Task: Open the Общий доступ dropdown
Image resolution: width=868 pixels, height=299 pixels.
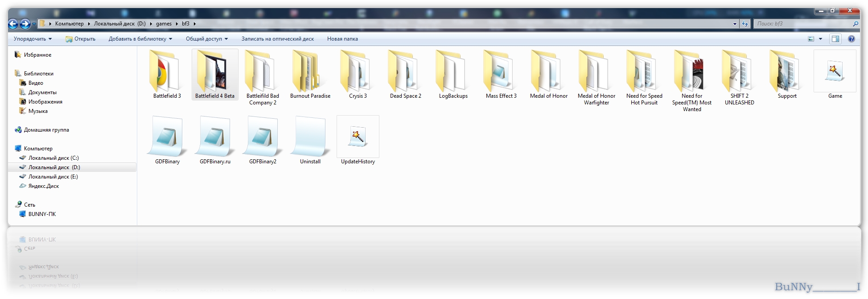Action: (x=207, y=39)
